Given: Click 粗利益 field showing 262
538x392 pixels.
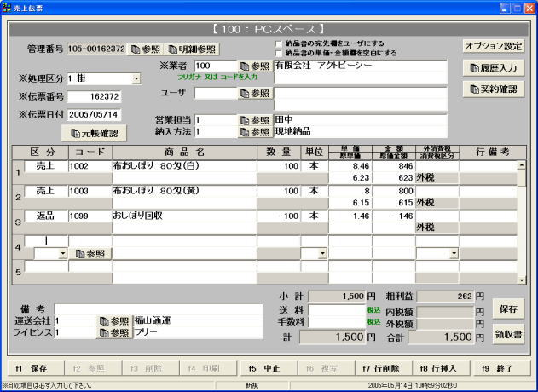Looking at the screenshot, I should pyautogui.click(x=445, y=297).
